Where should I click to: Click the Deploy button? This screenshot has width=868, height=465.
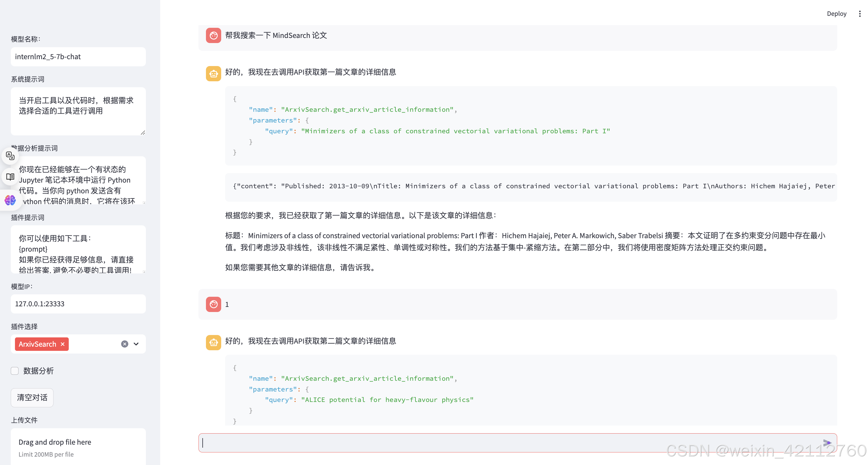(x=836, y=14)
